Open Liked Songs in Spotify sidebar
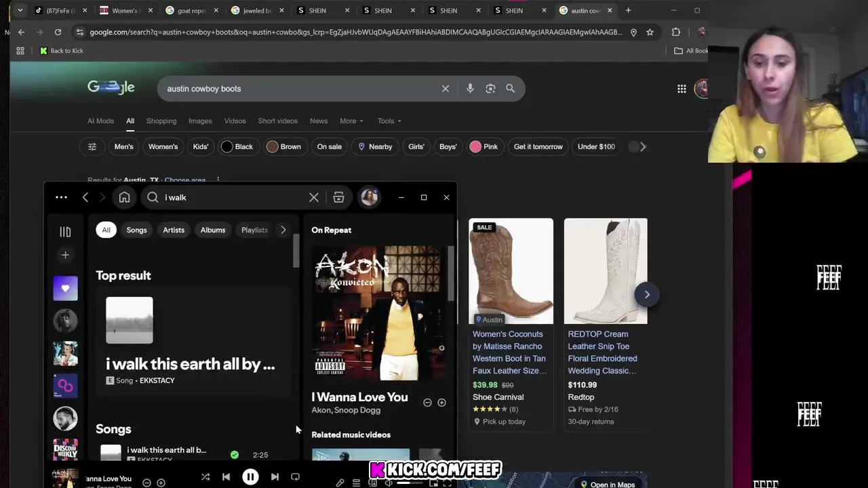Viewport: 868px width, 488px height. (65, 288)
